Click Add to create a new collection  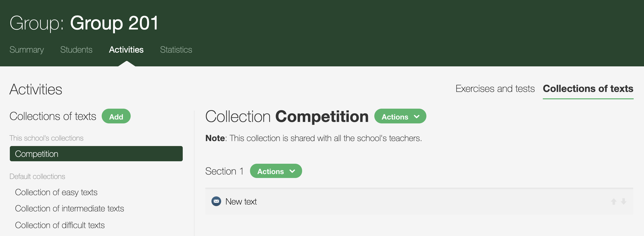coord(116,116)
